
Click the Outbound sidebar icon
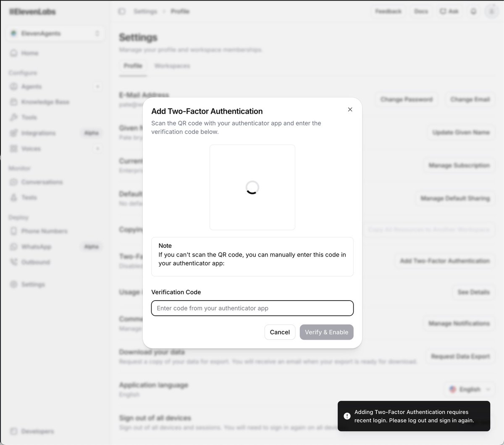point(14,262)
